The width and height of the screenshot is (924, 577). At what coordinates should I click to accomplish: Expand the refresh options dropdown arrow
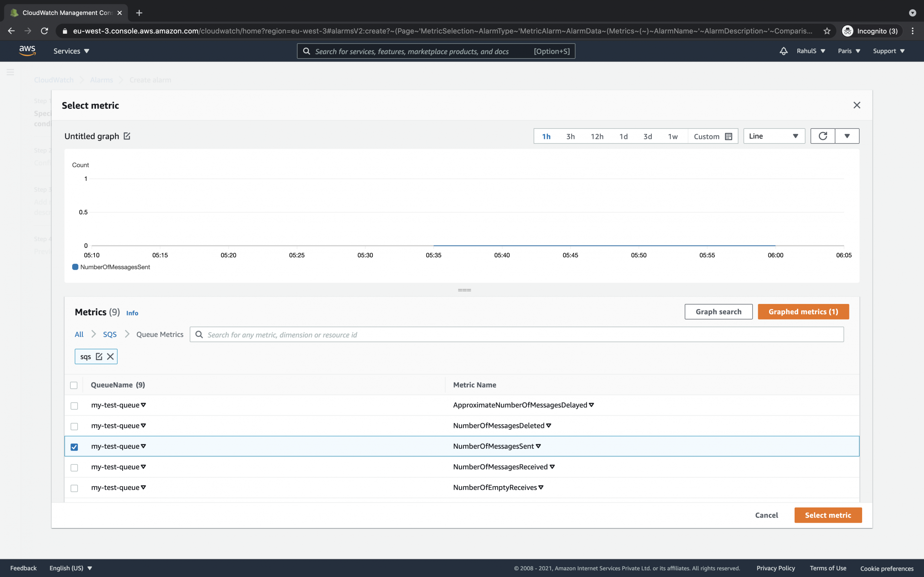(847, 136)
